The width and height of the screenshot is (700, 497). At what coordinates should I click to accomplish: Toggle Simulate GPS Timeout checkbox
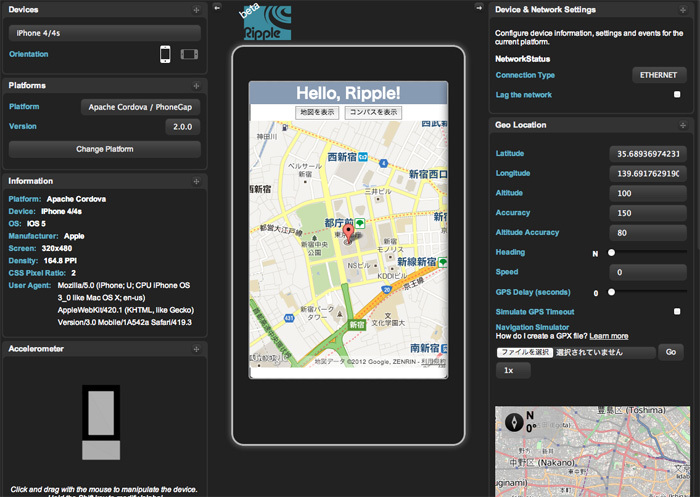[677, 311]
